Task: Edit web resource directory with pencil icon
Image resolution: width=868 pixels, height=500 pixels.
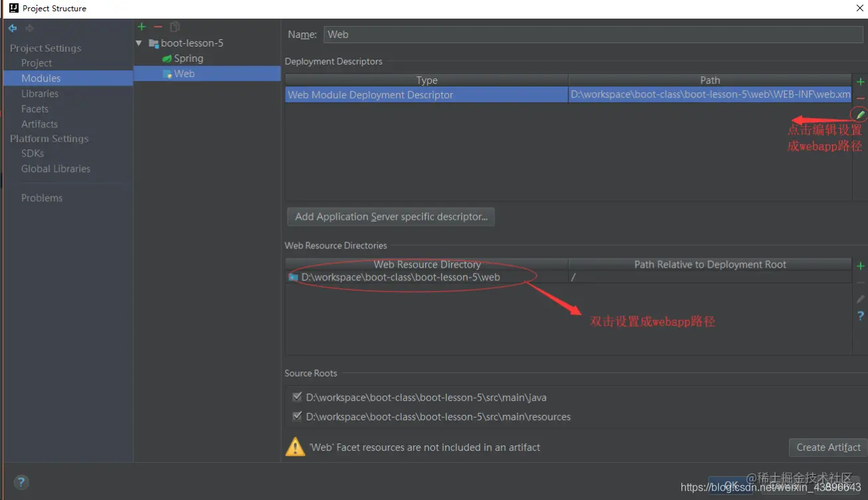Action: (x=861, y=299)
